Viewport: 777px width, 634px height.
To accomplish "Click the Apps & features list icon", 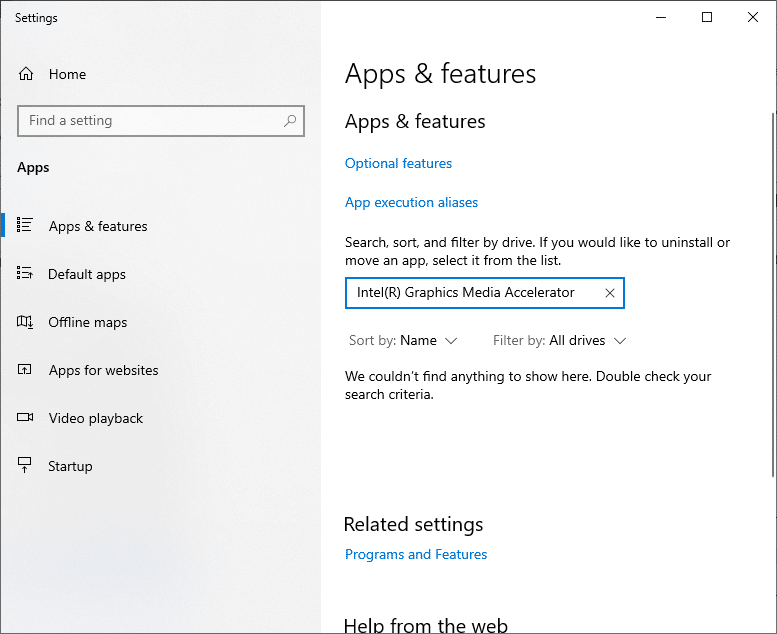I will (26, 226).
